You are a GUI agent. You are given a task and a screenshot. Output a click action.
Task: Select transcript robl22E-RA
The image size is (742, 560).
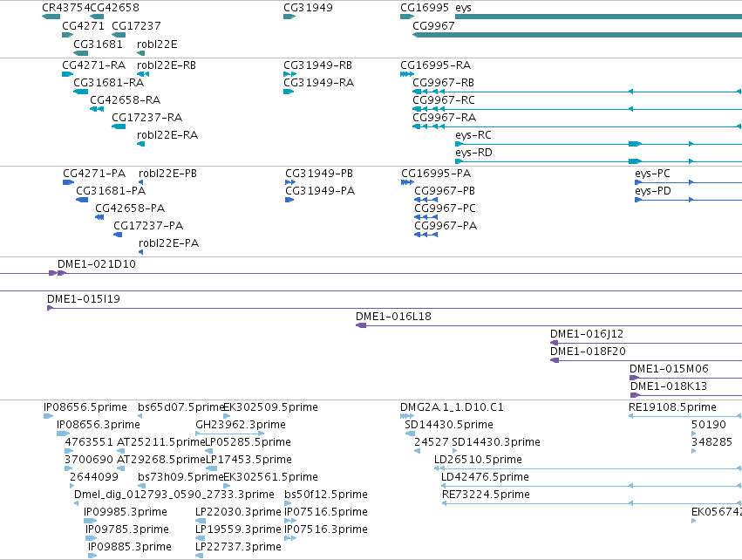pyautogui.click(x=167, y=135)
